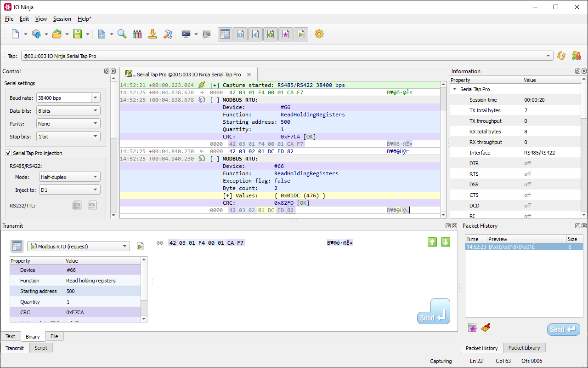The width and height of the screenshot is (588, 368).
Task: Click the green up arrow history button
Action: [x=432, y=242]
